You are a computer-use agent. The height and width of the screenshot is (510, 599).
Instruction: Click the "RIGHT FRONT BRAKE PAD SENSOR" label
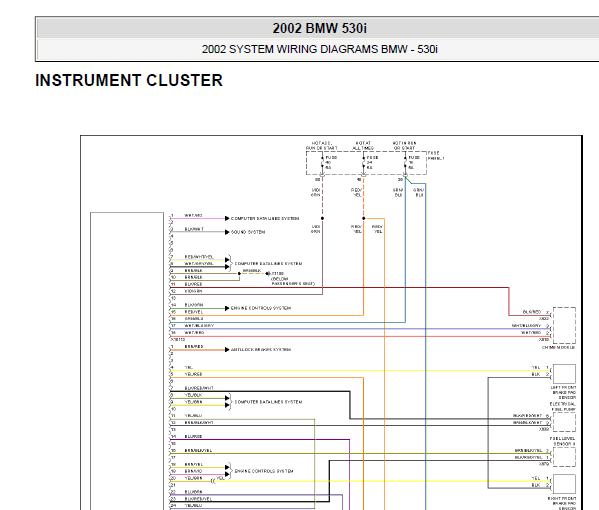point(562,503)
